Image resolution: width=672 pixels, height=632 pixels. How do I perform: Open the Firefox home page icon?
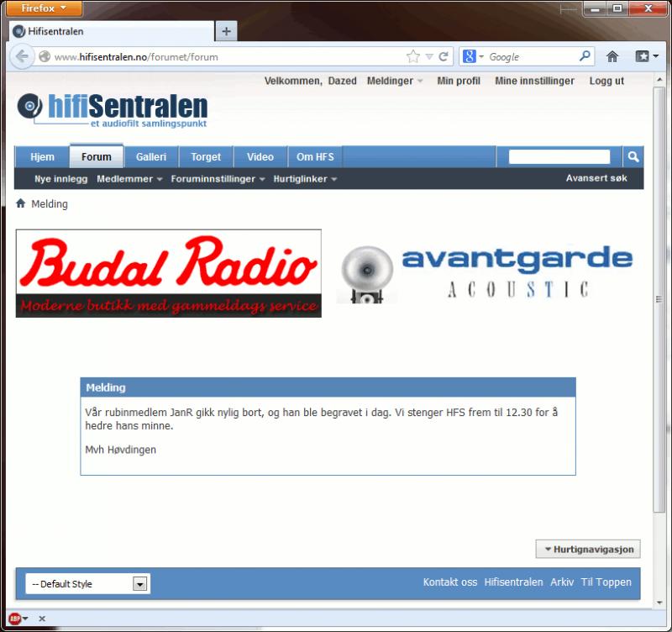pyautogui.click(x=612, y=56)
